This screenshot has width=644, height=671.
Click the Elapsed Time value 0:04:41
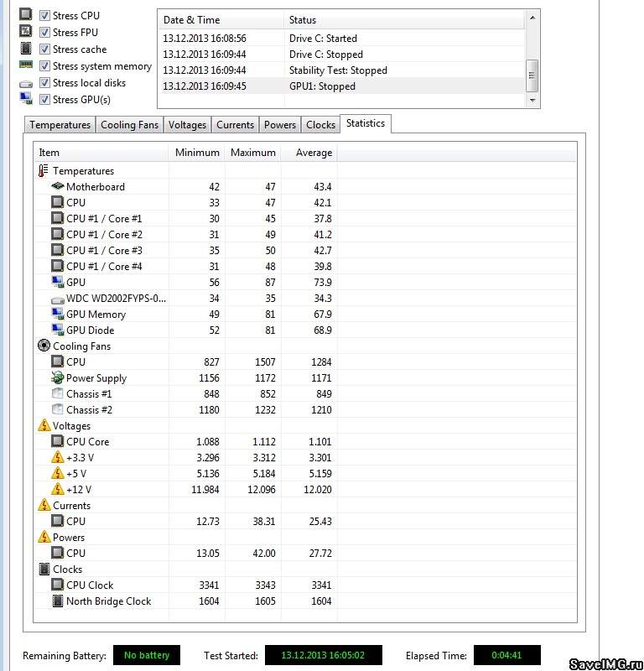click(506, 655)
